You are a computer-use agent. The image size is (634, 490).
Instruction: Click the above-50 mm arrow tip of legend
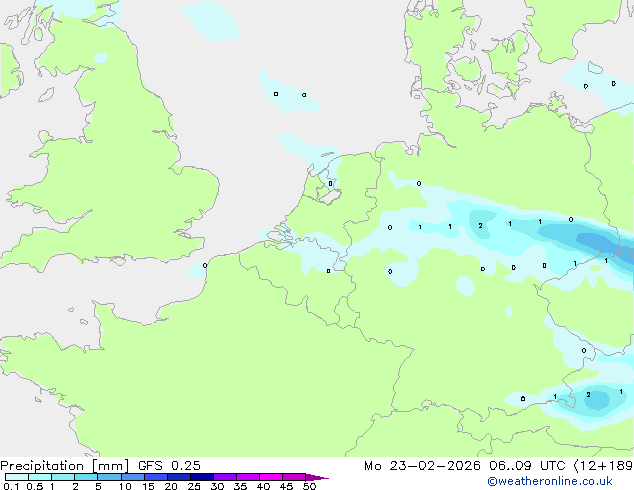tap(317, 477)
